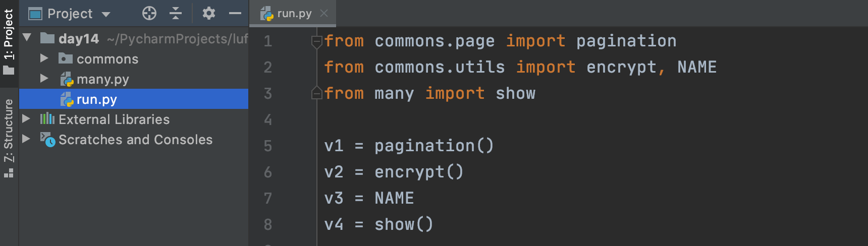Image resolution: width=868 pixels, height=246 pixels.
Task: Select many.py in the project tree
Action: pos(103,79)
